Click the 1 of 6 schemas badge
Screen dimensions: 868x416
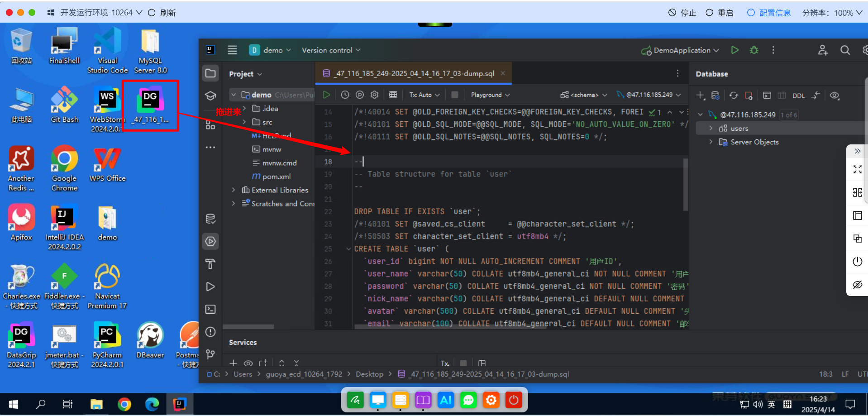(x=788, y=115)
